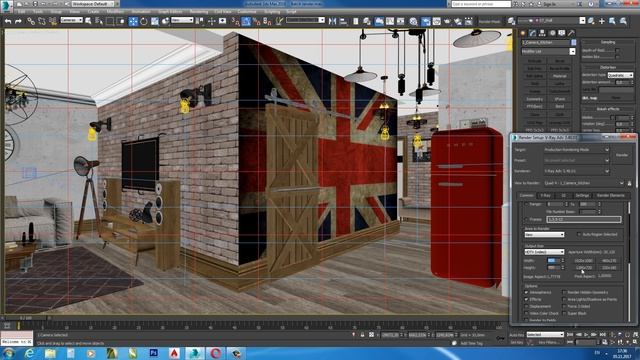Enable the Displacement checkbox

tap(526, 307)
